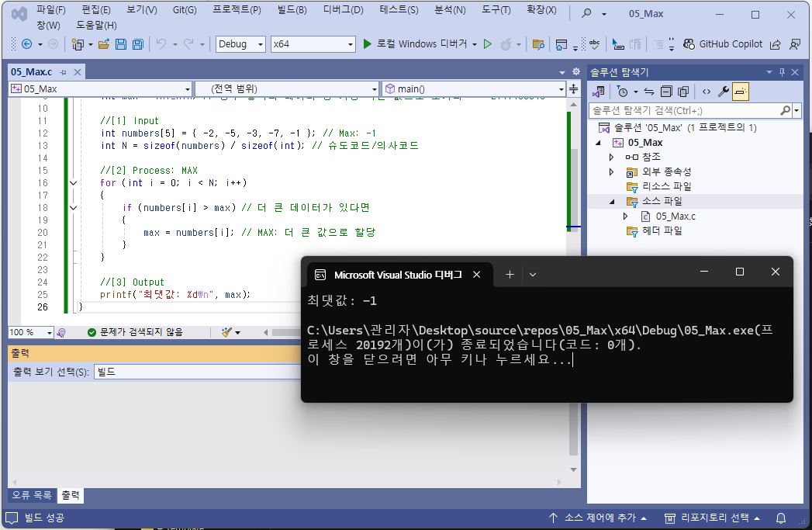Image resolution: width=812 pixels, height=530 pixels.
Task: Open the Debug configuration dropdown
Action: tap(240, 44)
